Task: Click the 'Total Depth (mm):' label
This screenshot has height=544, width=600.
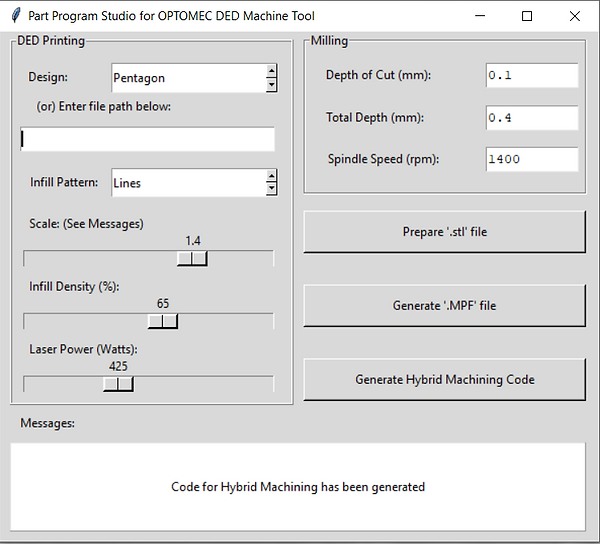Action: 375,117
